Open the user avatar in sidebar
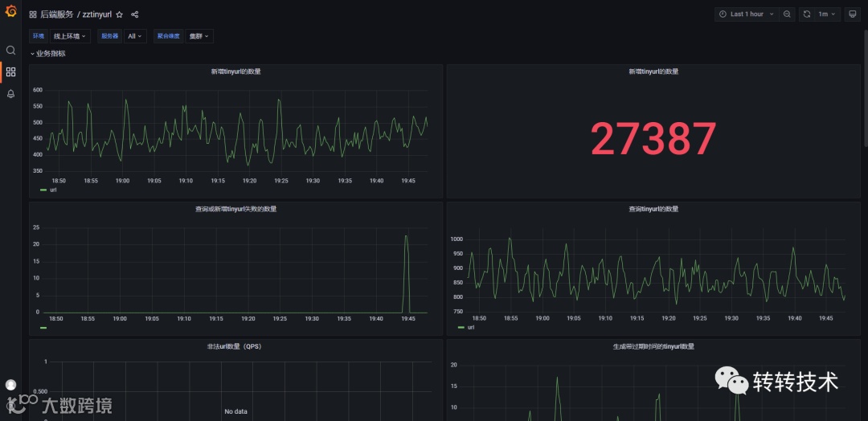 tap(10, 385)
